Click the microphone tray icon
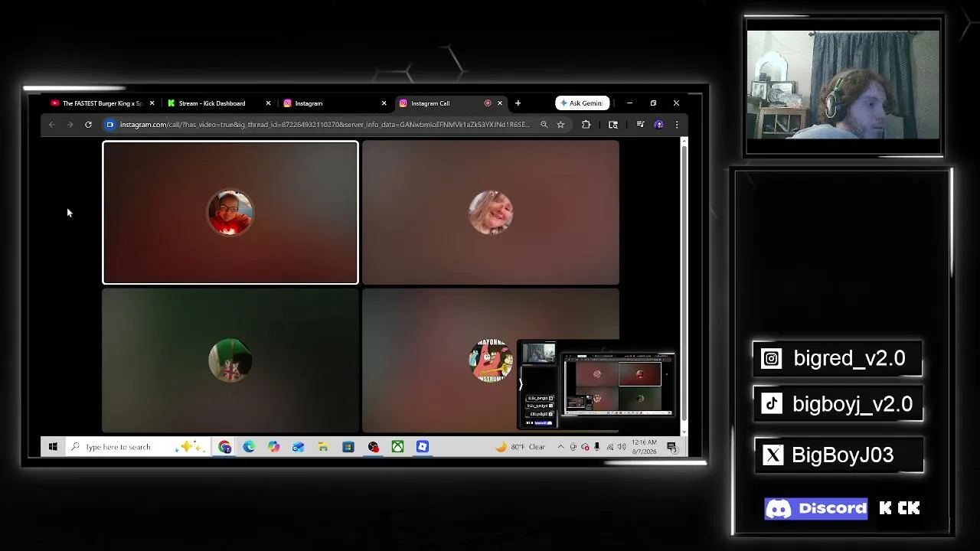Screen dimensions: 980x551 pos(596,447)
